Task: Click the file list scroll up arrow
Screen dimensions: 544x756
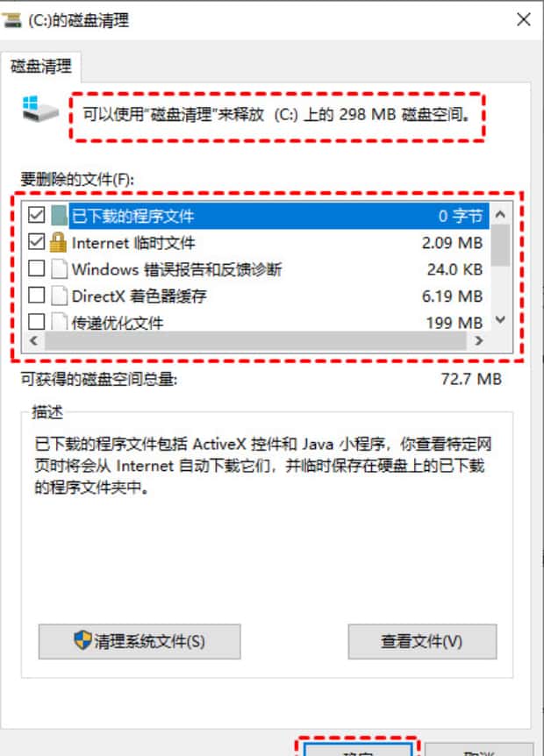Action: 501,214
